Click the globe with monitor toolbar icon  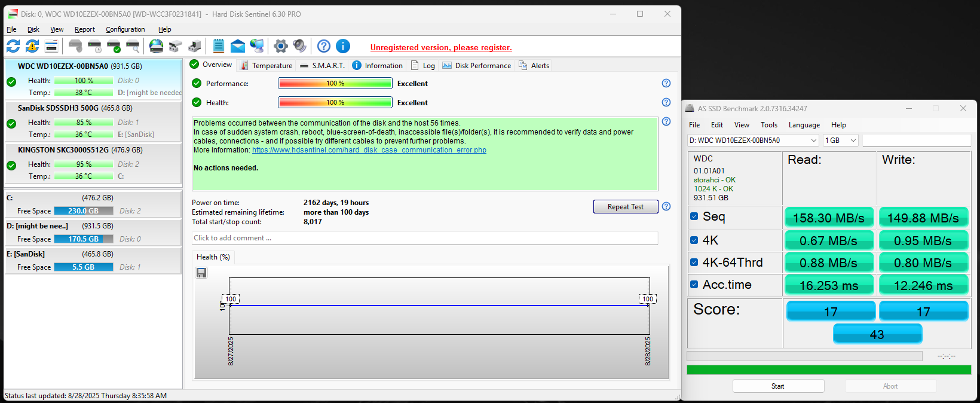click(257, 46)
